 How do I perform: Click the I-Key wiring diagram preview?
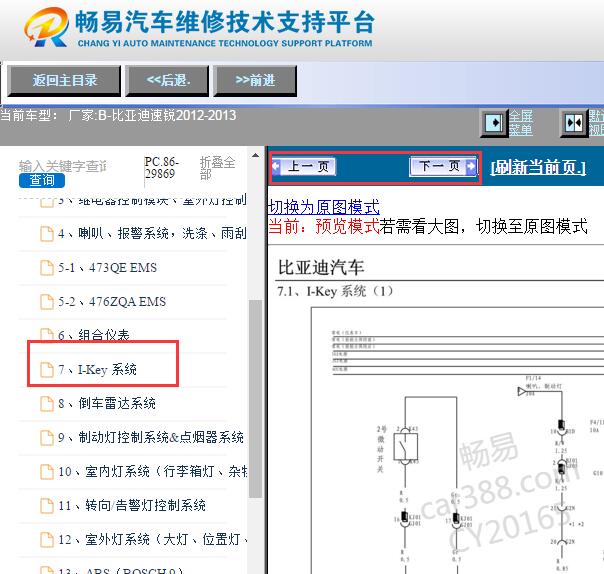pos(458,440)
